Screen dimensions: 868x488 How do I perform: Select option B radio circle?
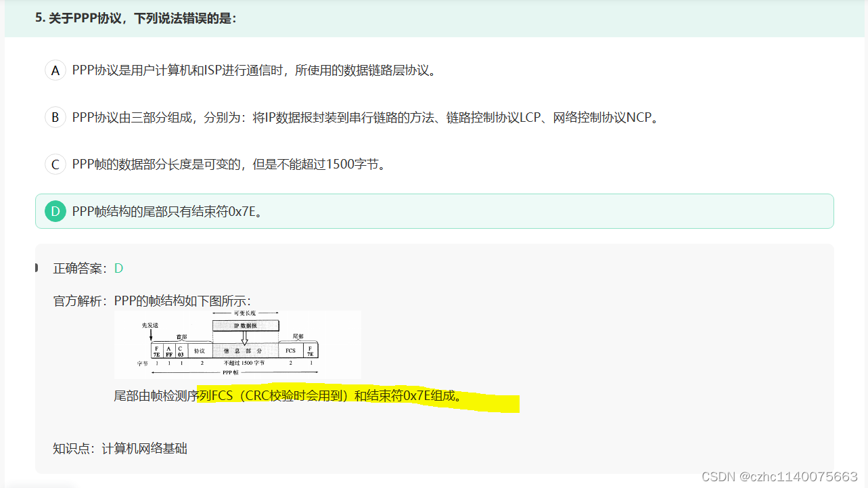point(55,117)
